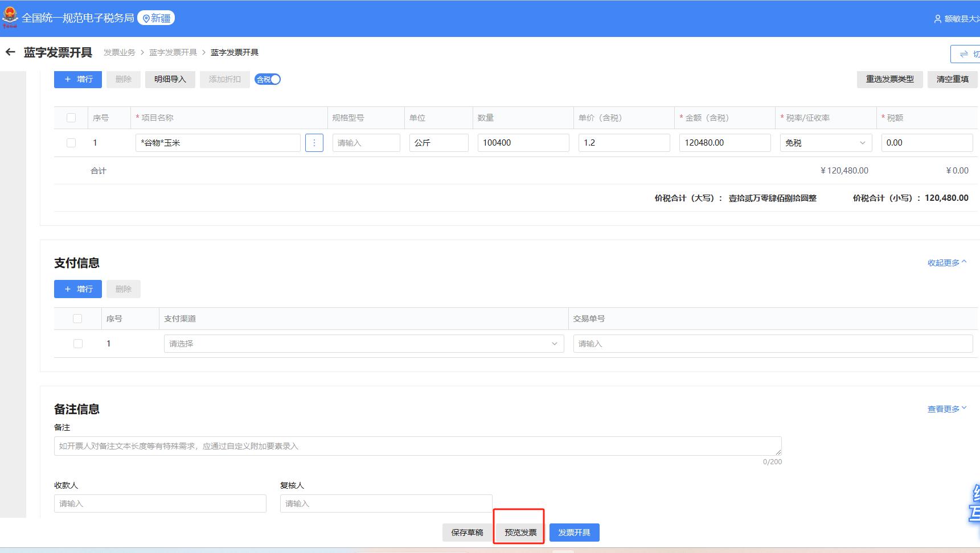The height and width of the screenshot is (553, 980).
Task: Click the 支付渠道 column header
Action: (x=180, y=319)
